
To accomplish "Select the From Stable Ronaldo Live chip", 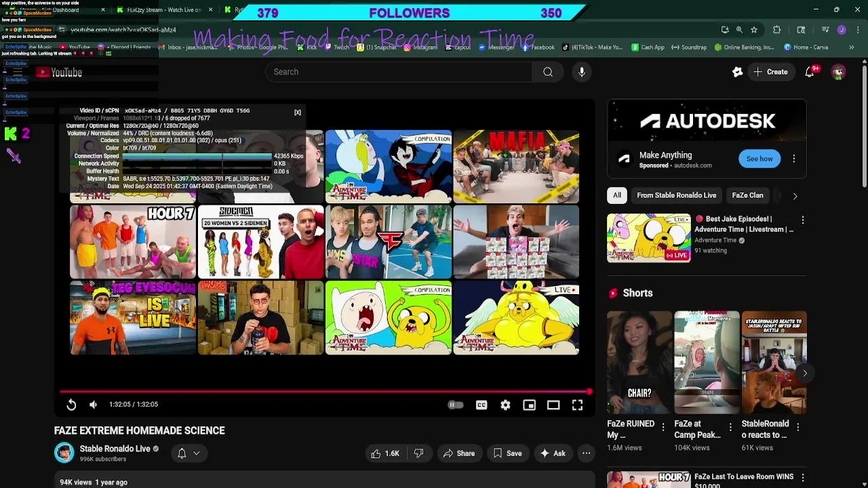I will (x=676, y=195).
